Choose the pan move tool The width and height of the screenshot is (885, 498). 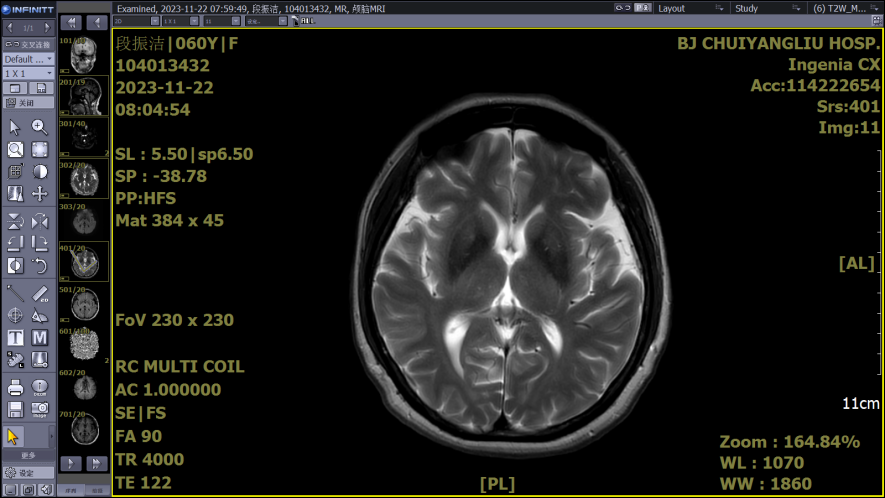[40, 193]
